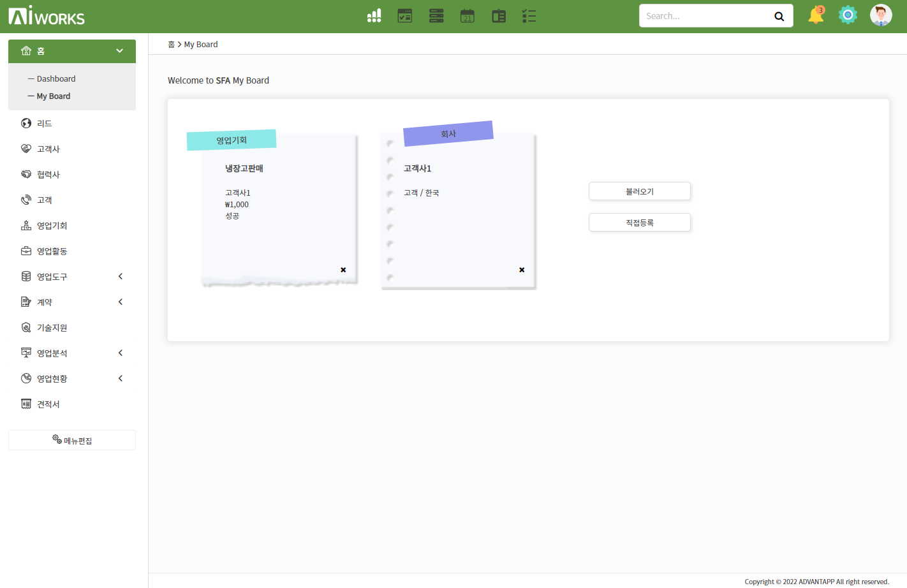Select Dashboard in the sidebar
The image size is (907, 588).
[x=56, y=79]
